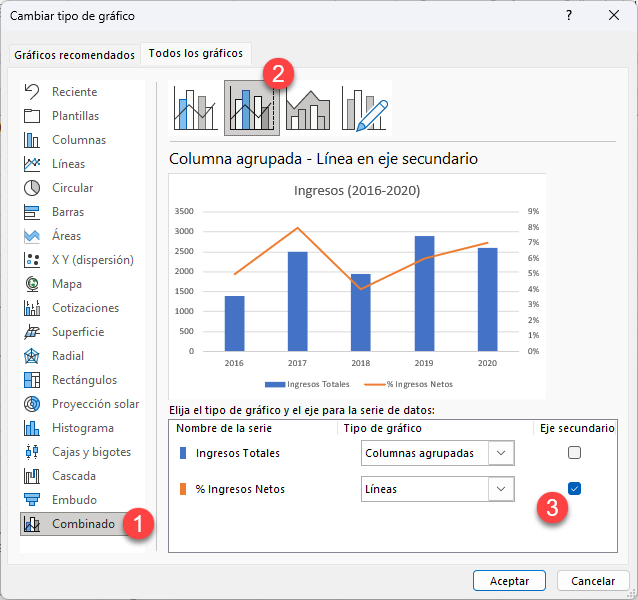Click the Nombre de la serie column header

[x=224, y=428]
